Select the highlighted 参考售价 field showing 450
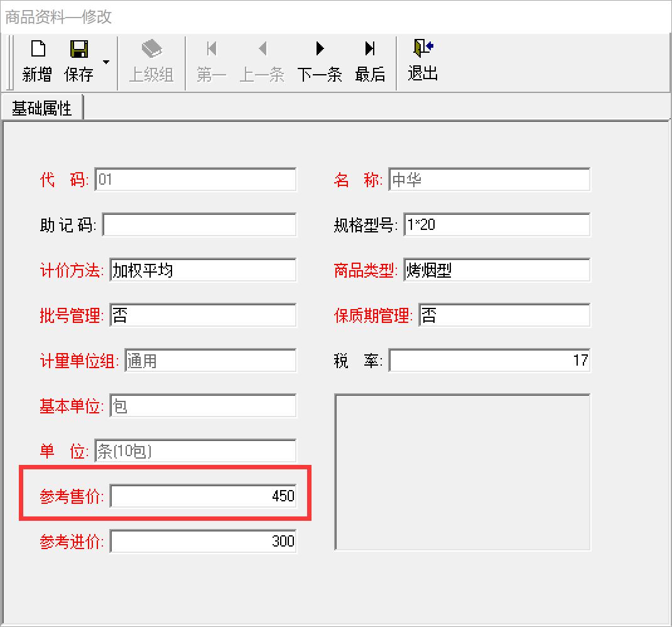This screenshot has width=672, height=627. (202, 496)
